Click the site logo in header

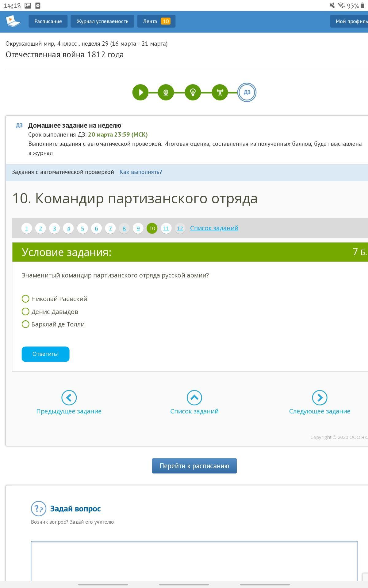tap(13, 21)
